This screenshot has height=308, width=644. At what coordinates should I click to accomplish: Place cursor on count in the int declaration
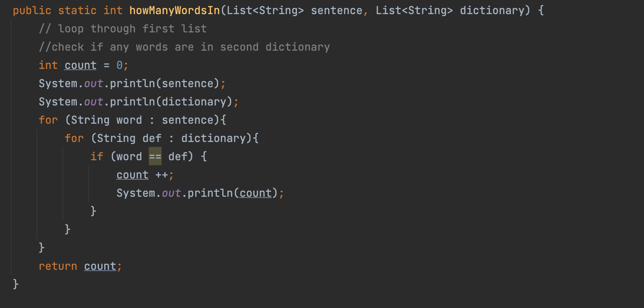pos(80,65)
